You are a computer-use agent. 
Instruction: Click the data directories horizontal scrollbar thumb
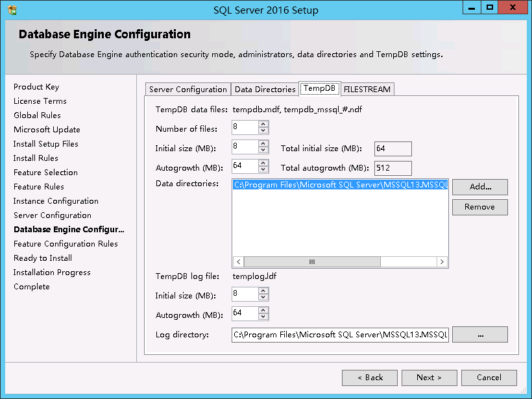pyautogui.click(x=312, y=261)
